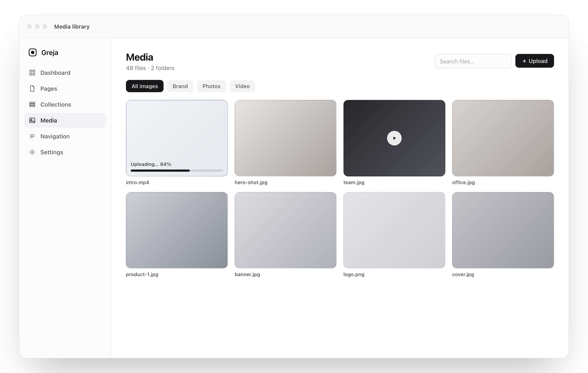Play the team.jpg video thumbnail
The image size is (588, 373).
pyautogui.click(x=394, y=138)
